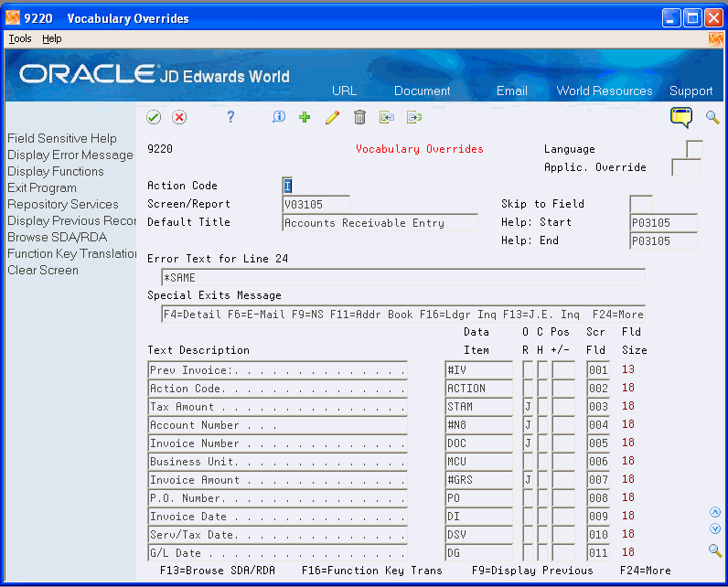Click the Skip to Field input
Image resolution: width=728 pixels, height=587 pixels.
[641, 204]
